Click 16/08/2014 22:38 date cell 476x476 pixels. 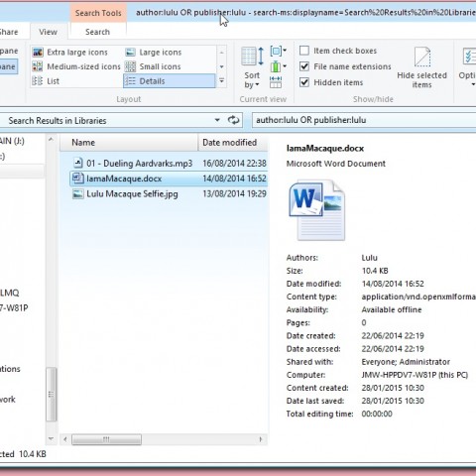234,164
